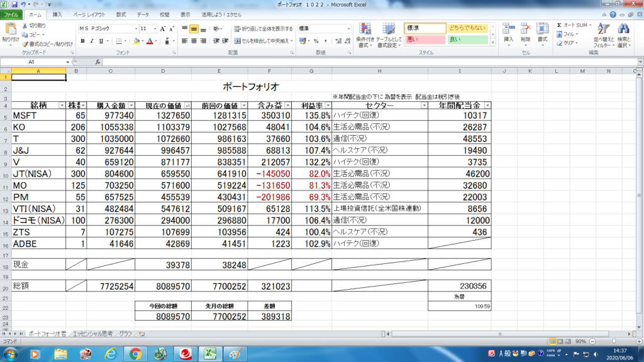The image size is (644, 362).
Task: Open Format as Table (テーブルとして書式設定)
Action: (389, 35)
